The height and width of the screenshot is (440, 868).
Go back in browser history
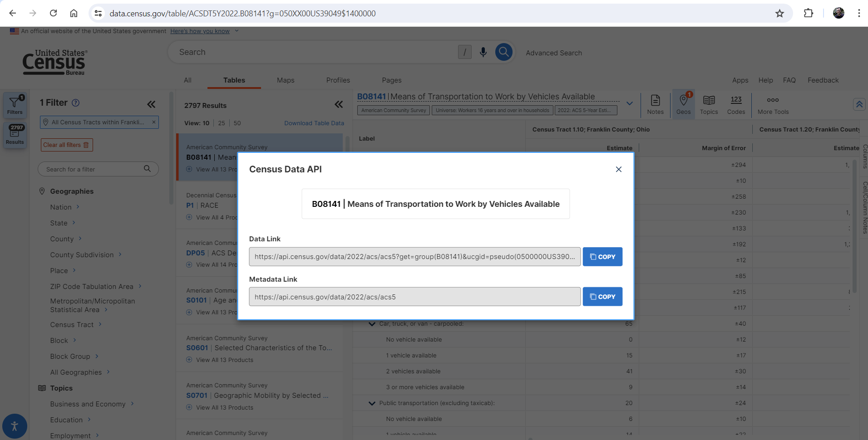[x=13, y=13]
